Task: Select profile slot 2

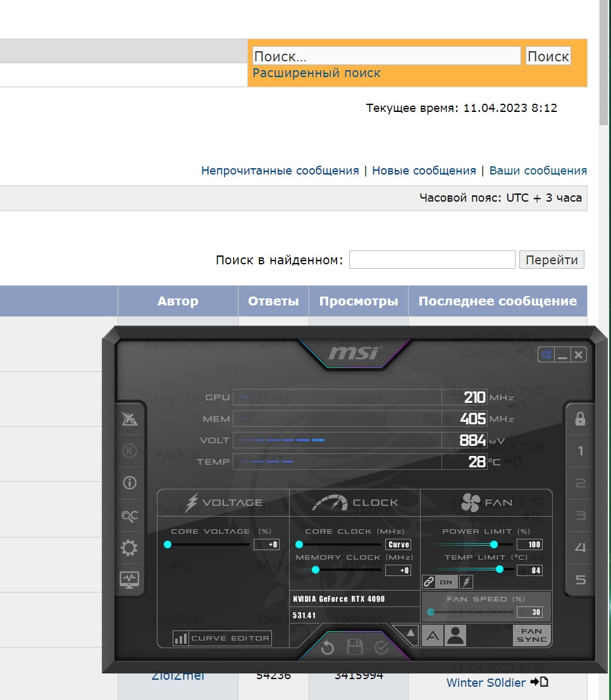Action: tap(580, 483)
